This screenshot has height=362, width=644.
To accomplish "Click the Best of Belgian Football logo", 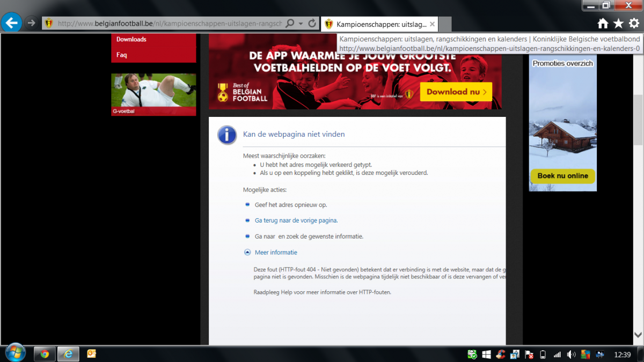I will (243, 92).
